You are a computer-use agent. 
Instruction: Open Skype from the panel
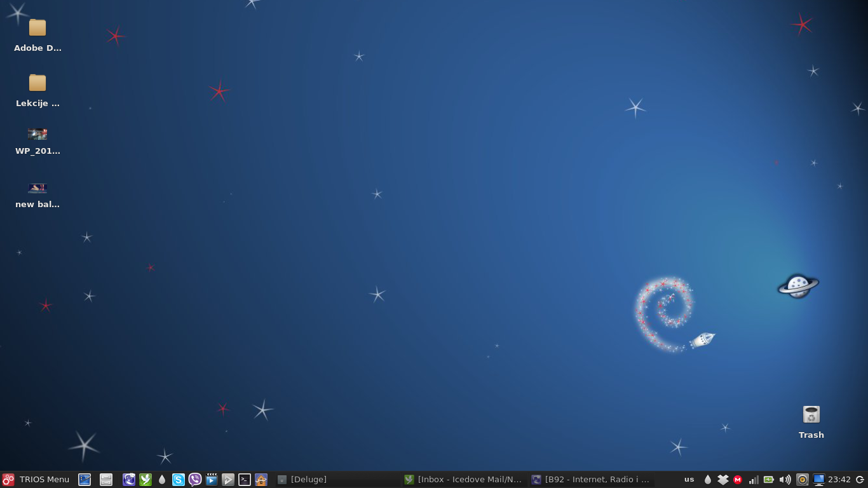pyautogui.click(x=179, y=480)
